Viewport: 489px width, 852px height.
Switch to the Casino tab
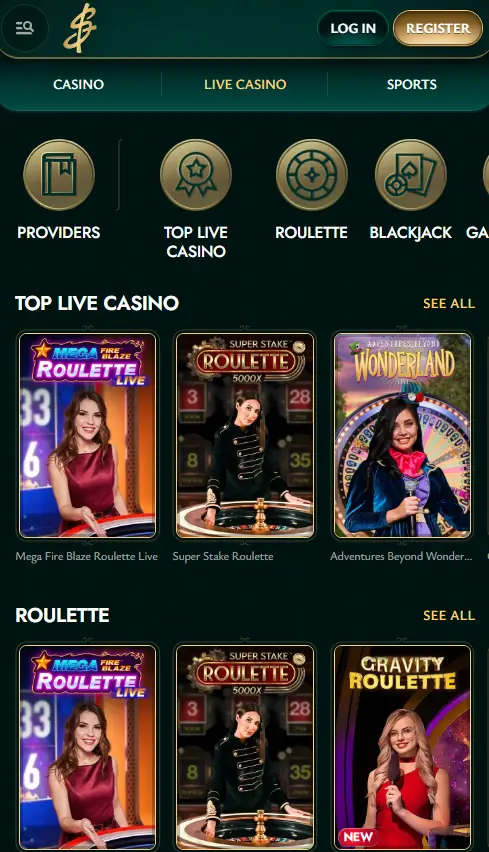pyautogui.click(x=79, y=84)
